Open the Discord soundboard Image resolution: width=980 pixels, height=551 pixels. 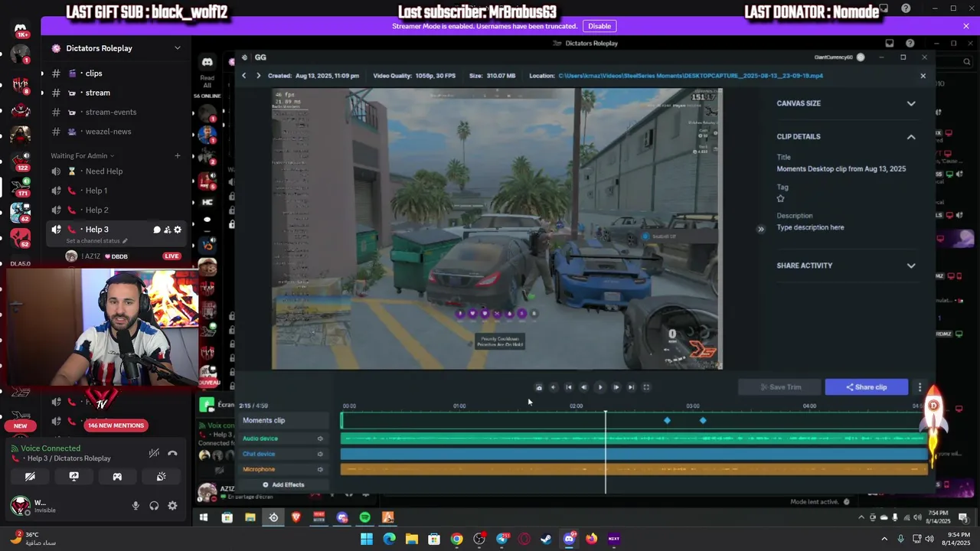pos(161,476)
